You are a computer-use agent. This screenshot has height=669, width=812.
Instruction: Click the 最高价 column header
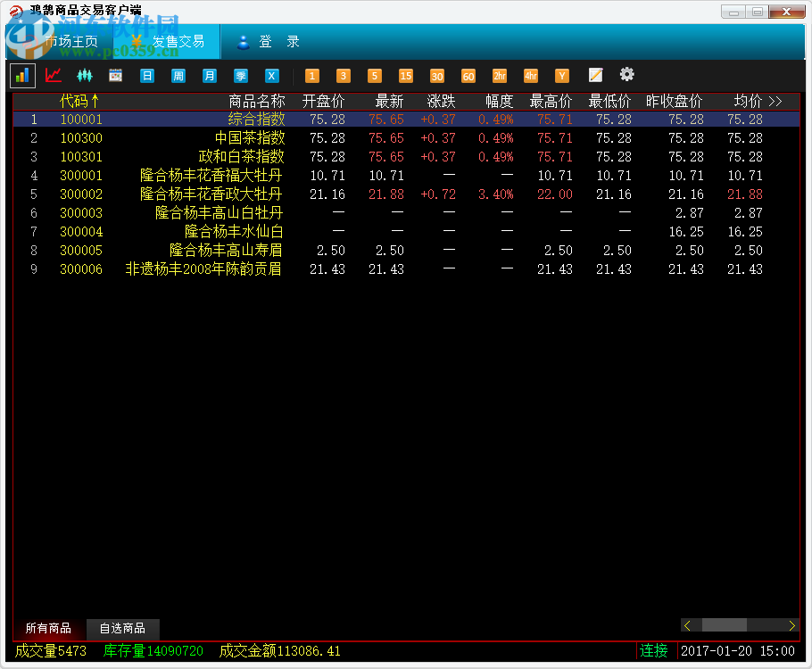coord(551,101)
